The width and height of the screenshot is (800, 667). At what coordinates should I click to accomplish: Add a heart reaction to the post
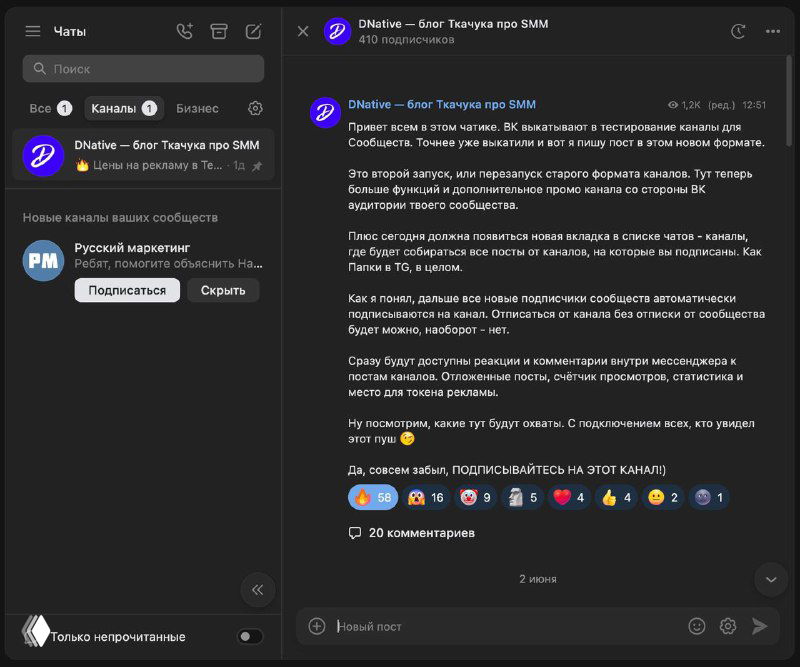tap(569, 497)
